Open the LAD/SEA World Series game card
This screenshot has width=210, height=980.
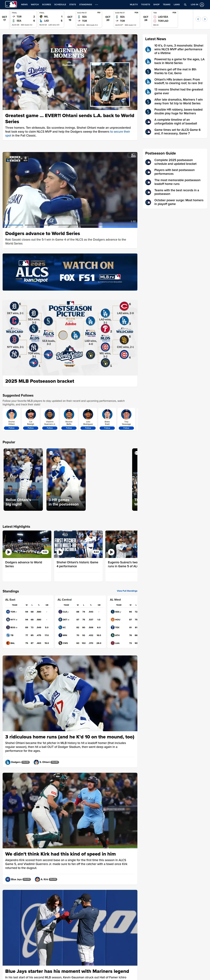point(165,19)
